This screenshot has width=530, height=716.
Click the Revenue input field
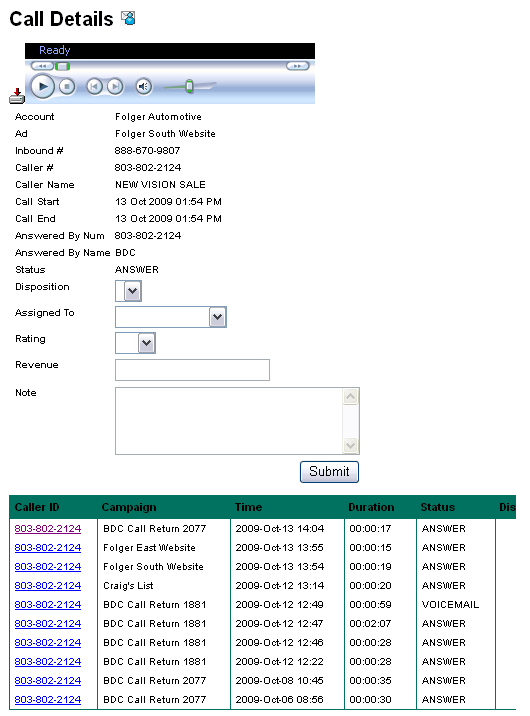pyautogui.click(x=192, y=370)
